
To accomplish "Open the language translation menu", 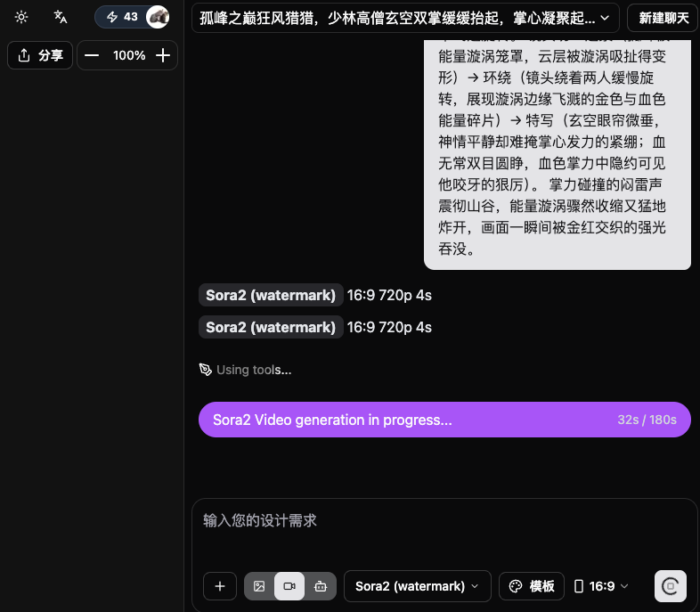I will pos(61,17).
